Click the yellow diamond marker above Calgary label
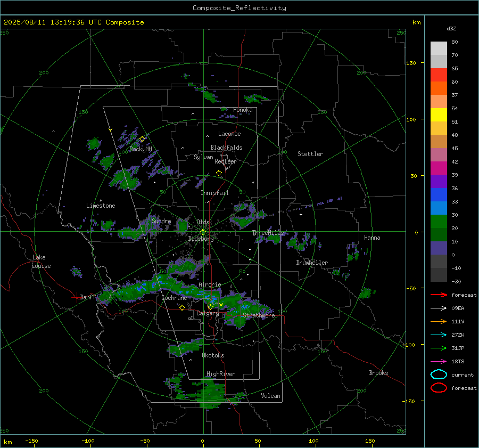Screen dimensions: 479x448 coord(210,307)
